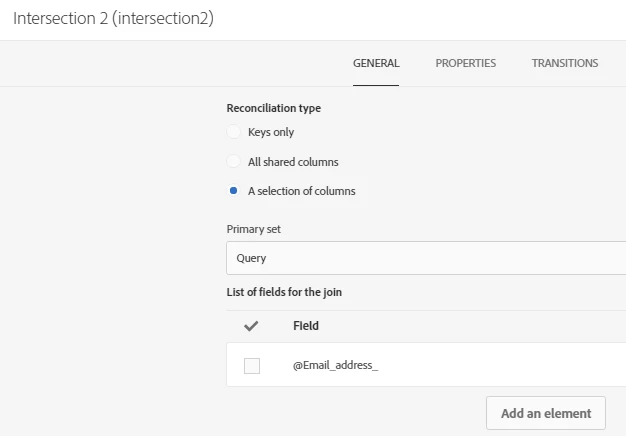The width and height of the screenshot is (626, 436).
Task: Click the Primary set label
Action: click(254, 229)
